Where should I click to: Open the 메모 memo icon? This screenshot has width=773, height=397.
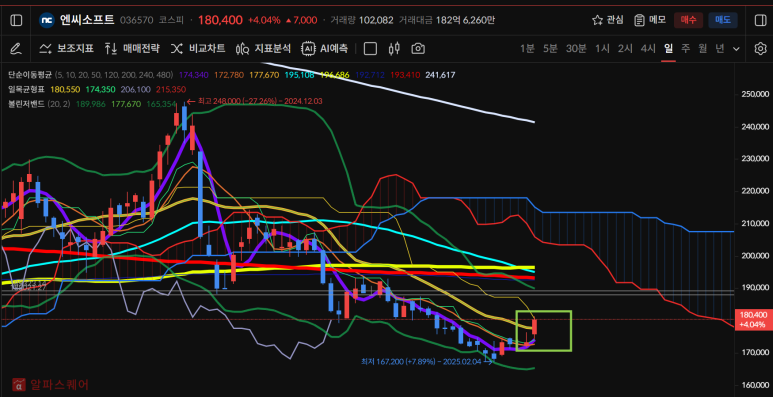(x=639, y=20)
